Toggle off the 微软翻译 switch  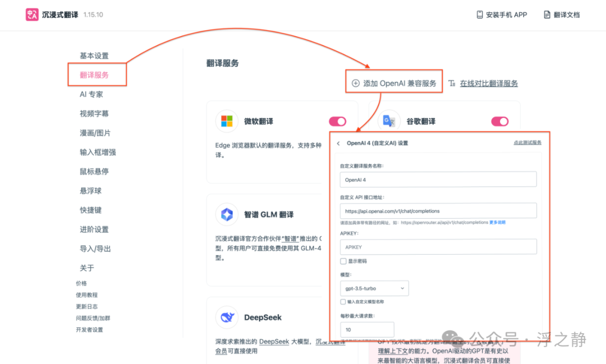click(x=337, y=121)
